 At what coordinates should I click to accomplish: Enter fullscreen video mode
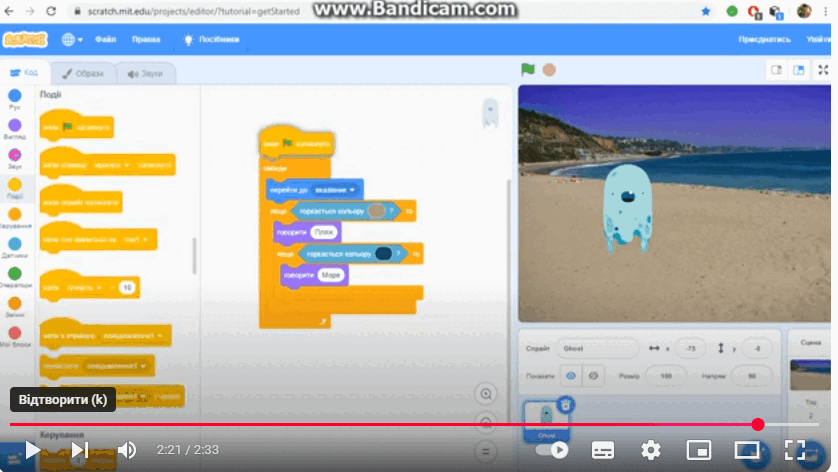point(794,450)
